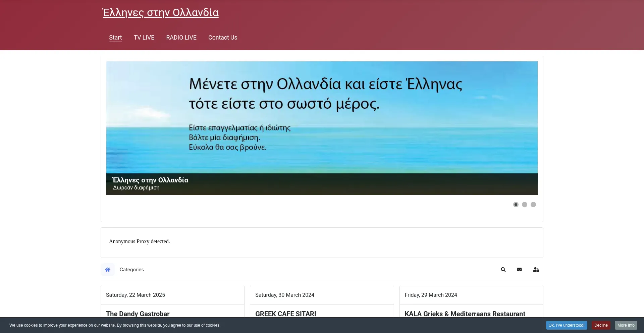
Task: Open the search magnifier icon
Action: (503, 270)
